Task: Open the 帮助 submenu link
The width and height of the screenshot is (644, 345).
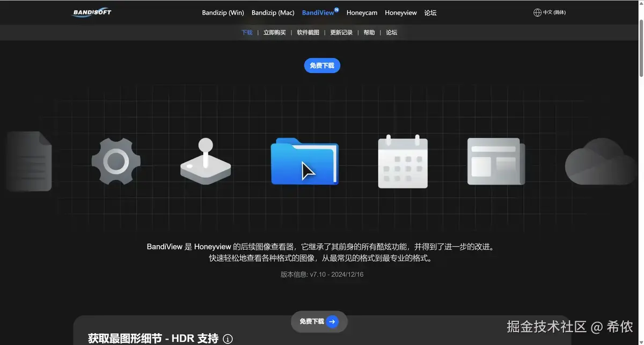Action: (369, 33)
